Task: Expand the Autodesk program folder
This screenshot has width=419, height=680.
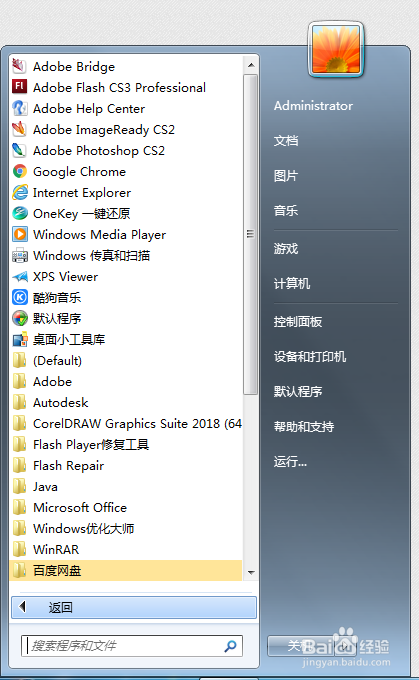Action: pos(125,402)
